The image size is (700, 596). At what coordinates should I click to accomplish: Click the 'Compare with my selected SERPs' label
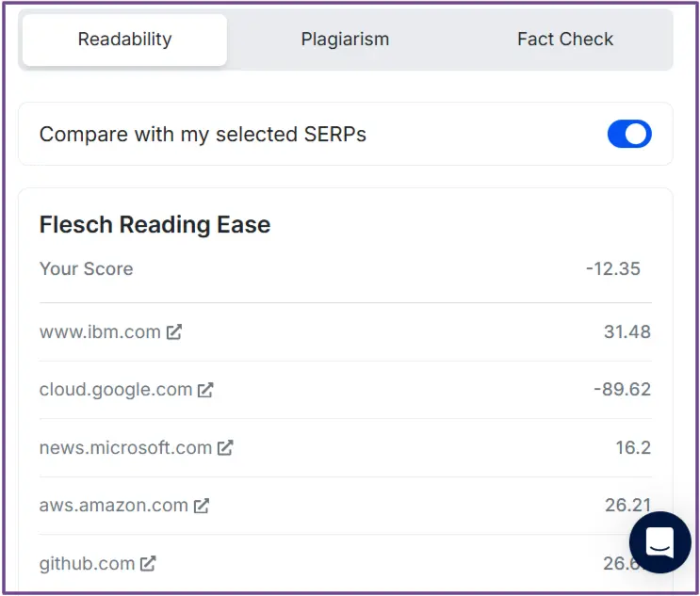203,134
